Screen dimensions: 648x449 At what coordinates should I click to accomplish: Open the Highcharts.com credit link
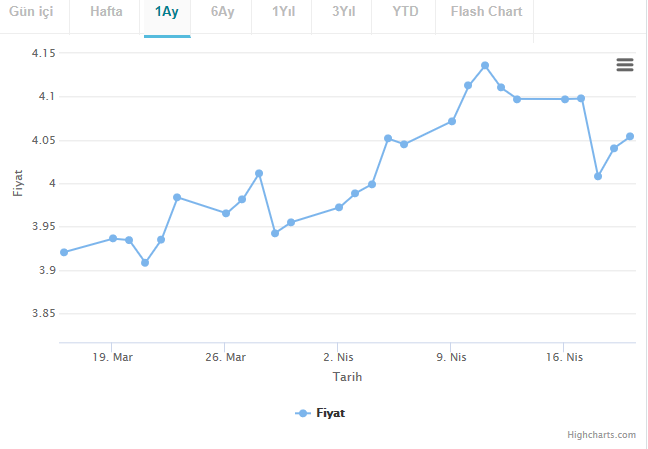(601, 435)
